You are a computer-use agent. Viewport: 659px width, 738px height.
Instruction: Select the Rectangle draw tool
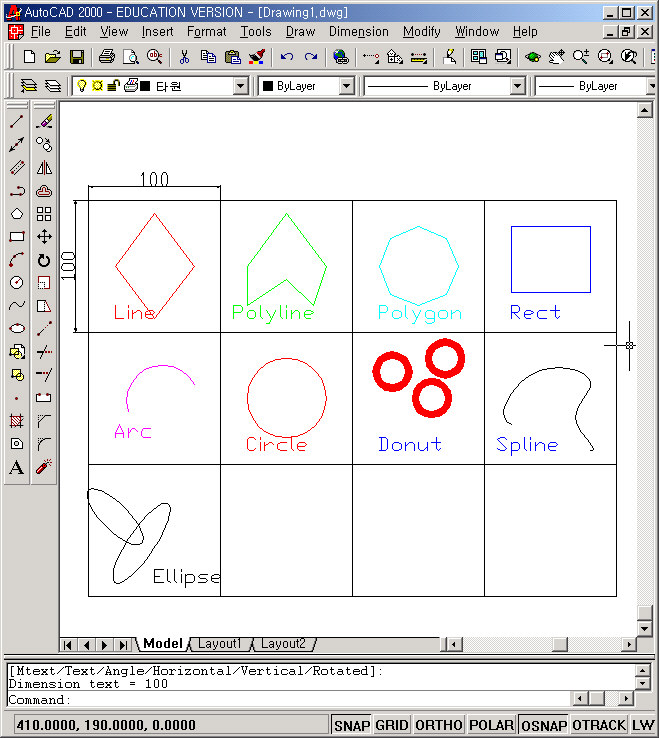17,237
